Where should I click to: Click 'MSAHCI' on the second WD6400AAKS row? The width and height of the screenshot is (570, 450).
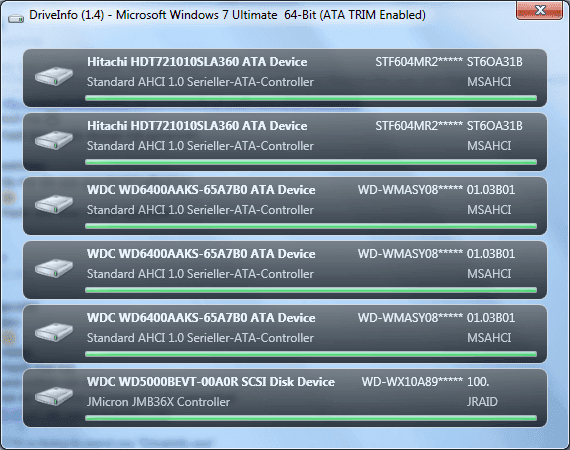point(489,274)
